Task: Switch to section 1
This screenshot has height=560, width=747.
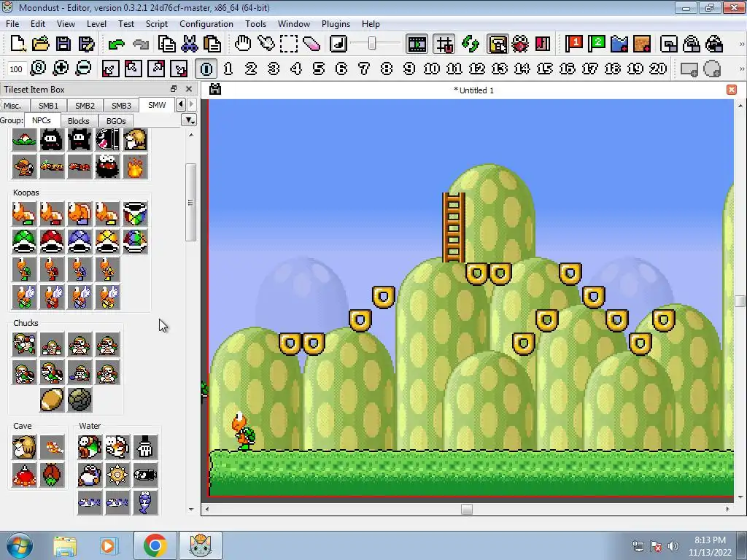Action: (x=228, y=69)
